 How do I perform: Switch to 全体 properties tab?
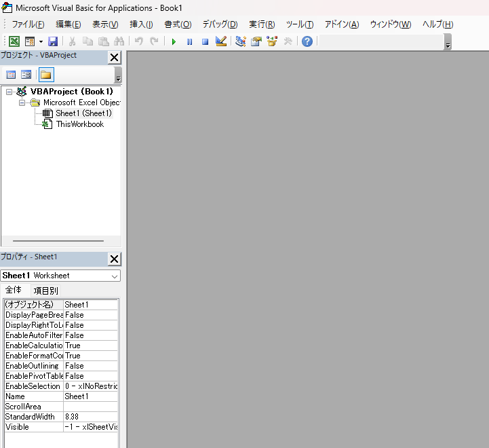[14, 290]
